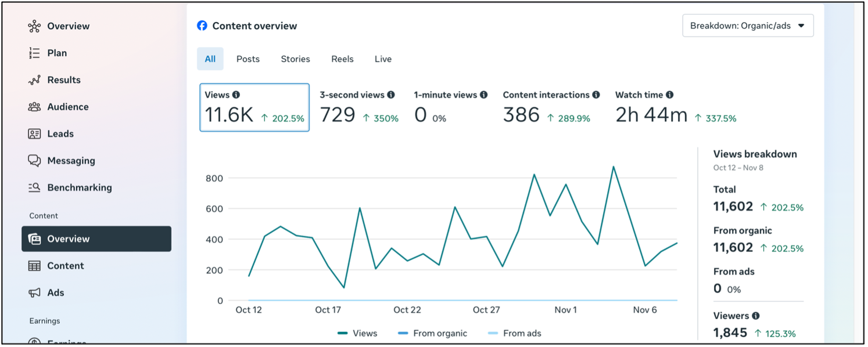Select the Stories tab
The width and height of the screenshot is (868, 347).
coord(295,59)
